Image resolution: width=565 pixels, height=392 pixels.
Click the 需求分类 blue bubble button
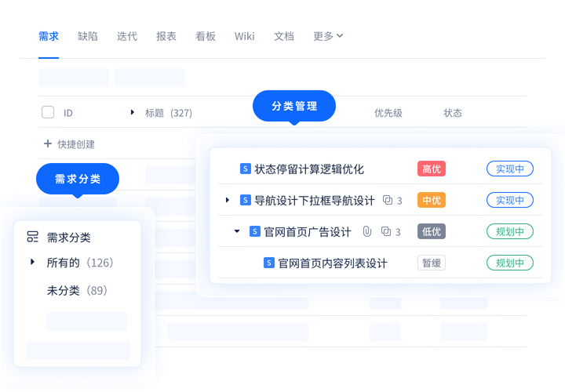click(78, 179)
